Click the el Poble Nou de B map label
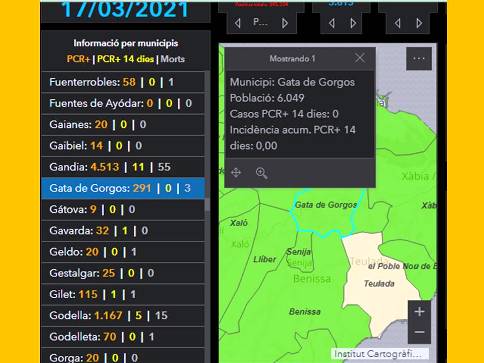The image size is (484, 363). [402, 266]
